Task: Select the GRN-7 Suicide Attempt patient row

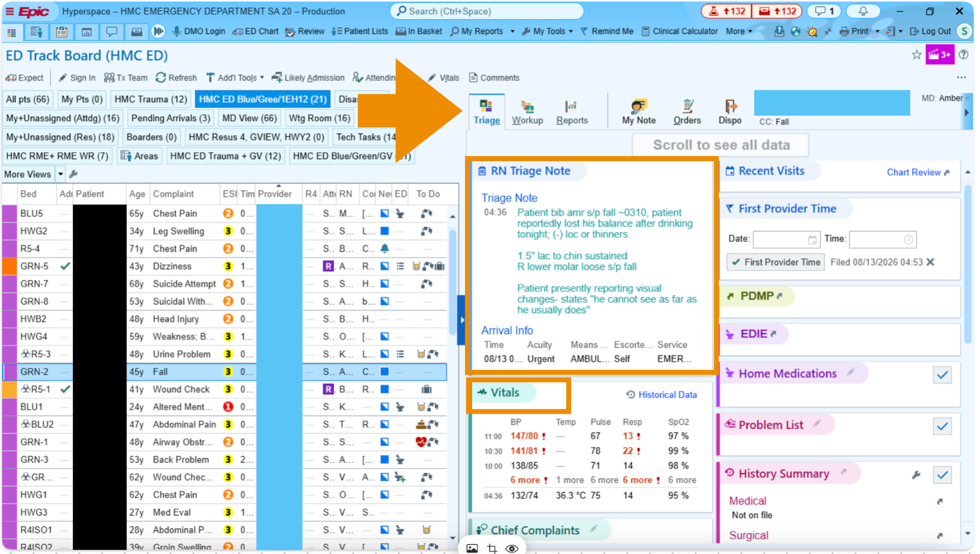Action: click(x=225, y=284)
